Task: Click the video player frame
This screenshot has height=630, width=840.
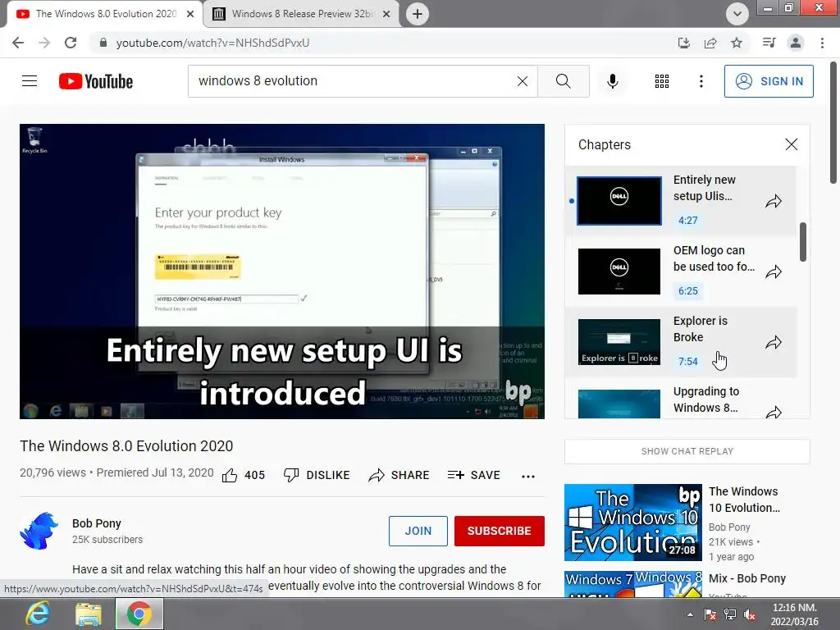Action: tap(282, 271)
